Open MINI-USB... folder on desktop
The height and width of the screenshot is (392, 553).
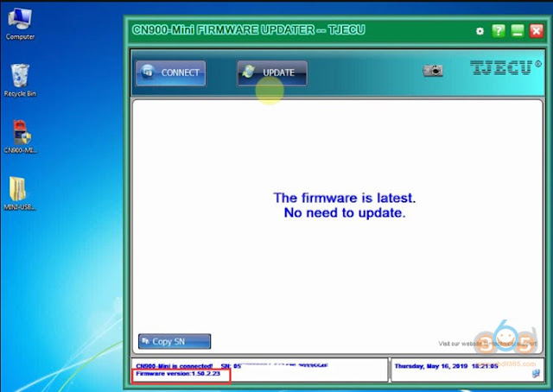20,193
